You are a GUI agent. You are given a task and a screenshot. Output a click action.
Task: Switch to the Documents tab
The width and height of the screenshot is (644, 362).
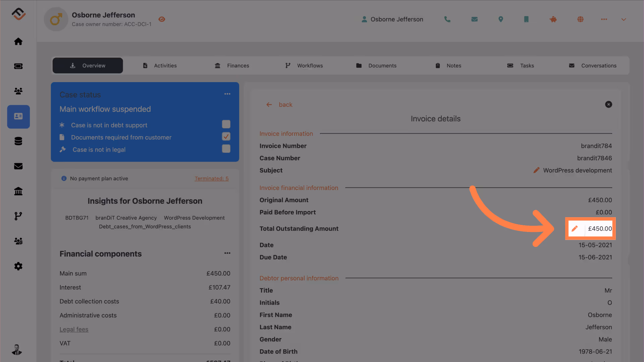[x=376, y=66]
